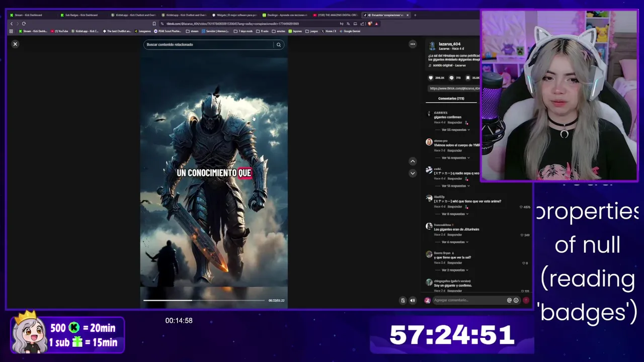Post comment with red send arrow
This screenshot has height=362, width=644.
526,300
